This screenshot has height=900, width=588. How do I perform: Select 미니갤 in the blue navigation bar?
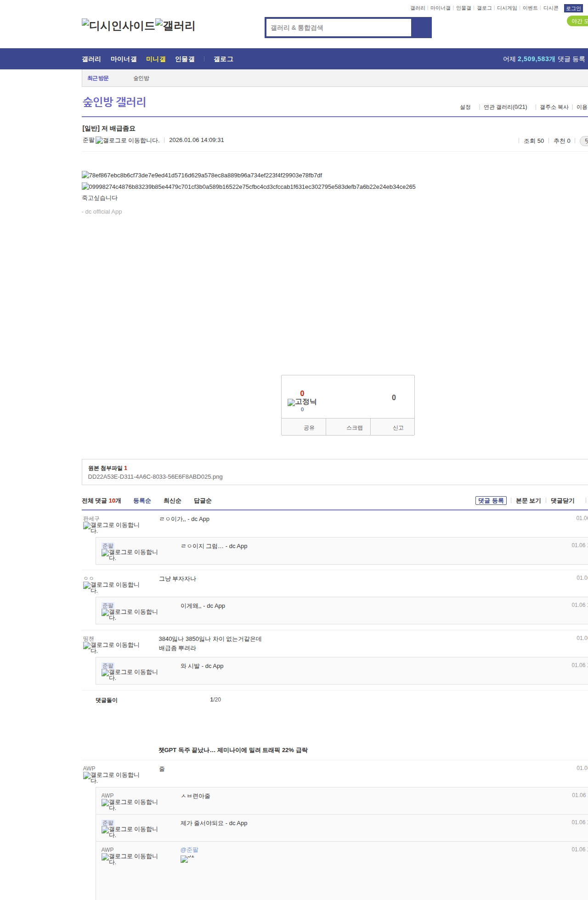(x=156, y=59)
